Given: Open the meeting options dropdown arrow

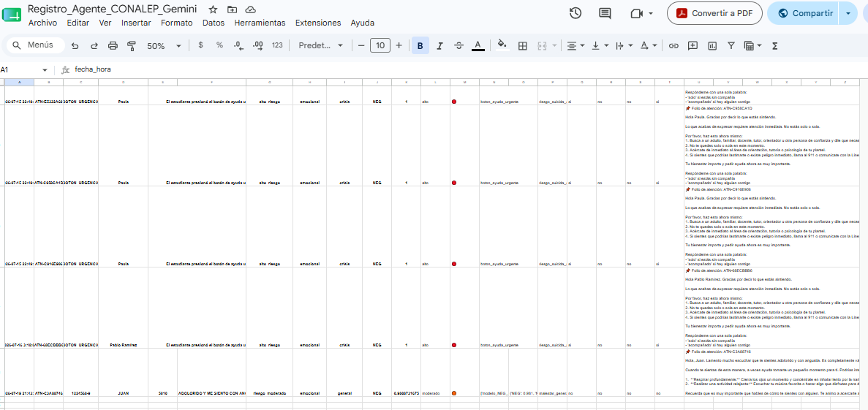Looking at the screenshot, I should point(650,13).
